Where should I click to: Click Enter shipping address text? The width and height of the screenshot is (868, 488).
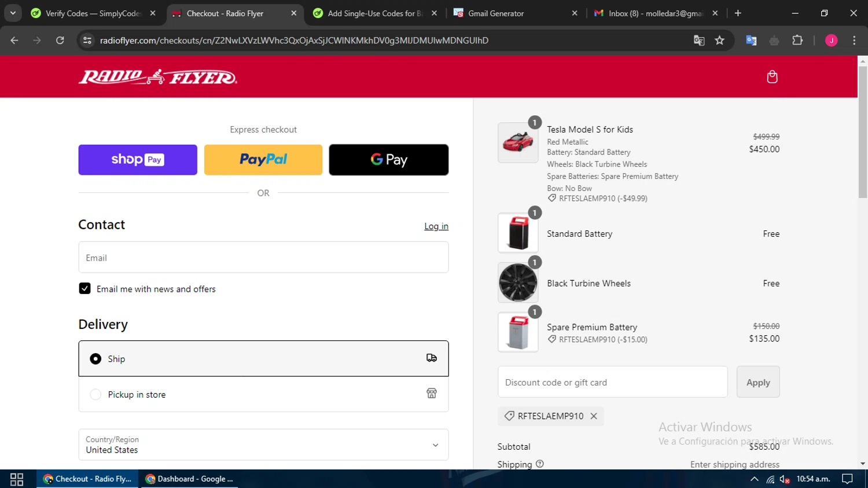(x=735, y=464)
